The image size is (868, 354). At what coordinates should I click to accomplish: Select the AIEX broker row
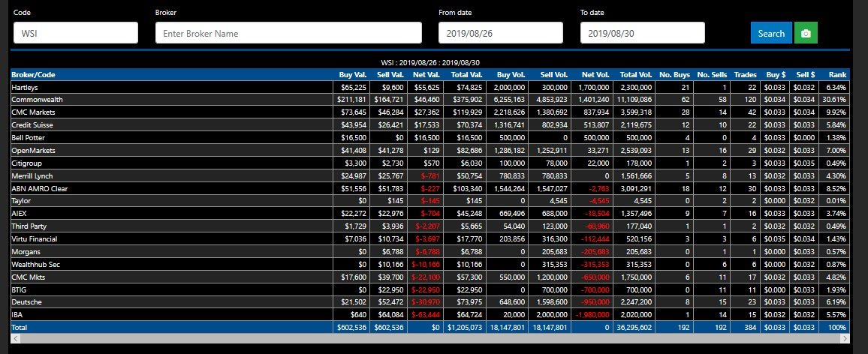429,214
